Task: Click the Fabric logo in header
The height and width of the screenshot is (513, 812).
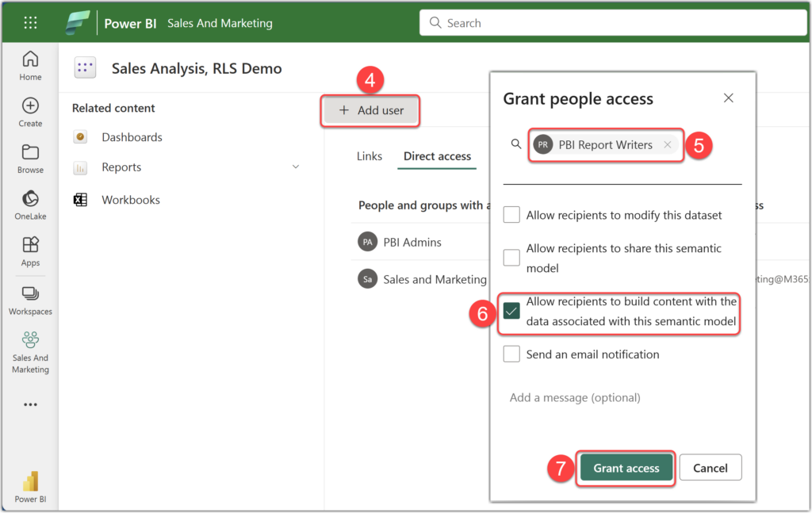Action: (78, 23)
